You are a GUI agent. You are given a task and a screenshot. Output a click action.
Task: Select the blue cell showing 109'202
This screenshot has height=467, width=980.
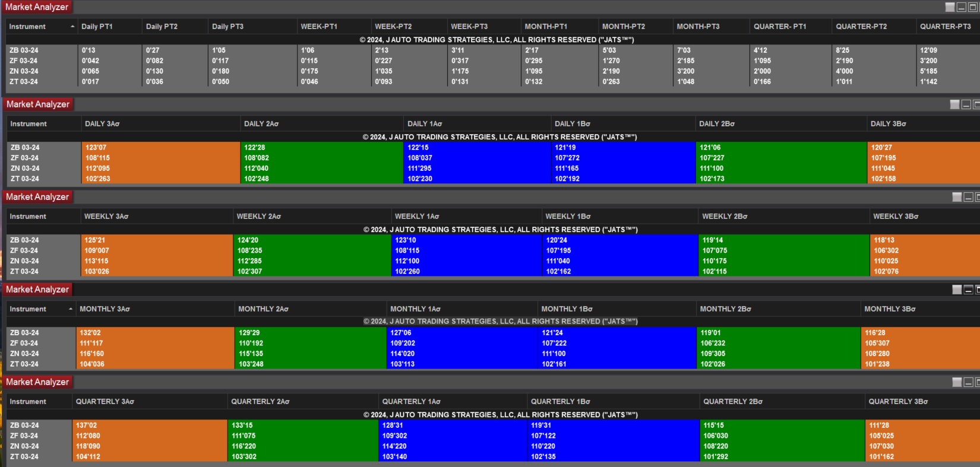[x=462, y=343]
